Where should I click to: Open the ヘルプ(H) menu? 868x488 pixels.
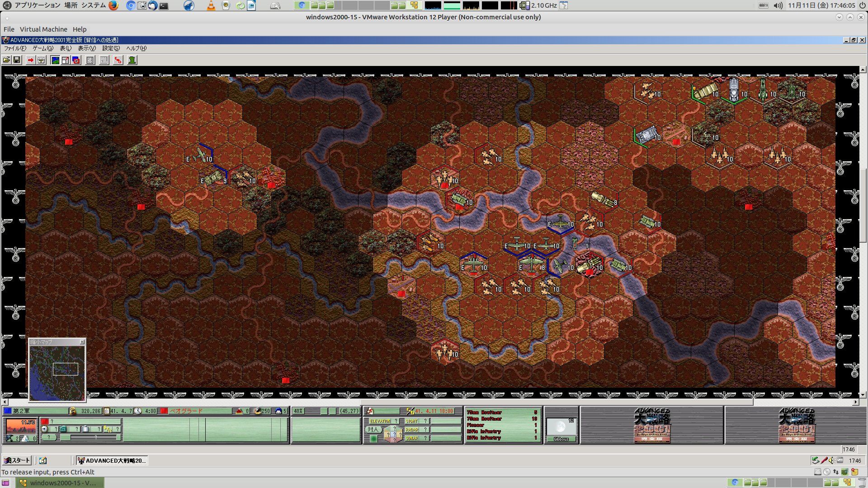136,48
